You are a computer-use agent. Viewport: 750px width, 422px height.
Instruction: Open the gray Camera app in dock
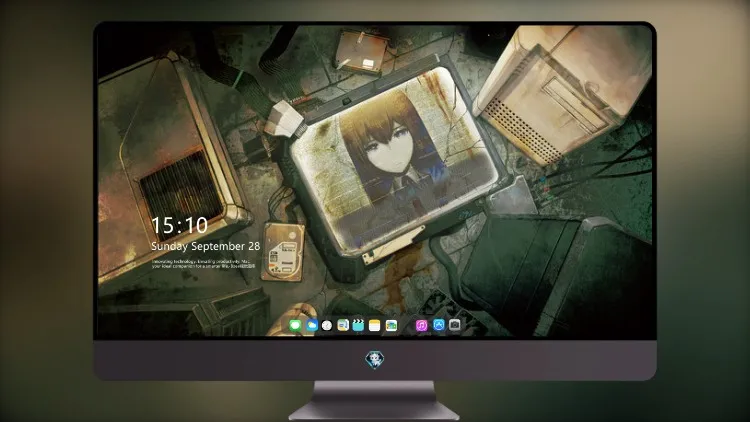click(455, 325)
